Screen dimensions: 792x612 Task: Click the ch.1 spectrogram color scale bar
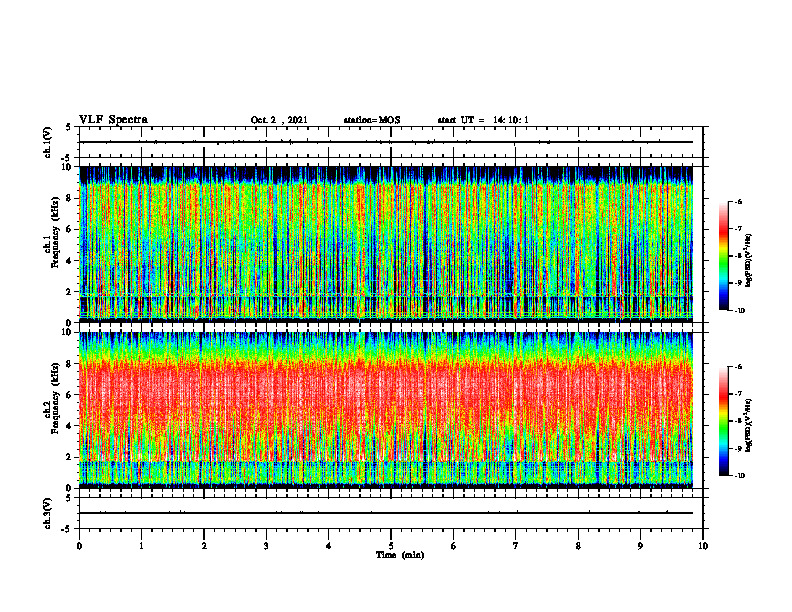point(724,256)
